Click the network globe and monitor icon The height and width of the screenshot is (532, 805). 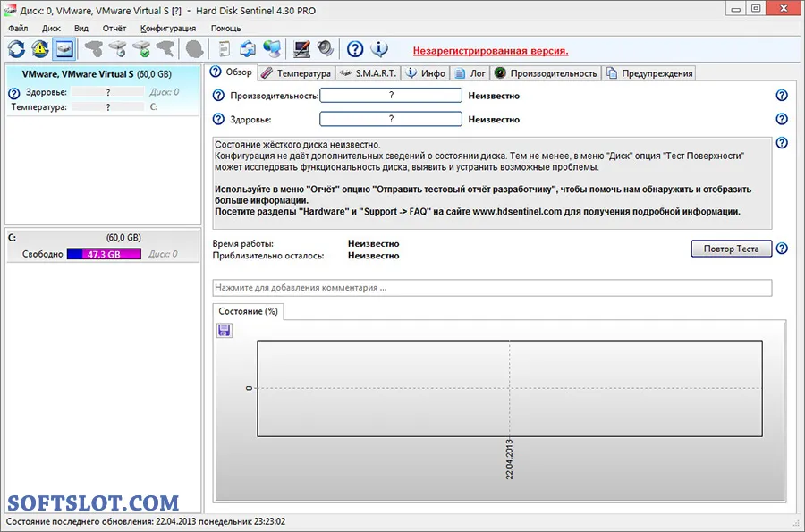click(x=272, y=49)
